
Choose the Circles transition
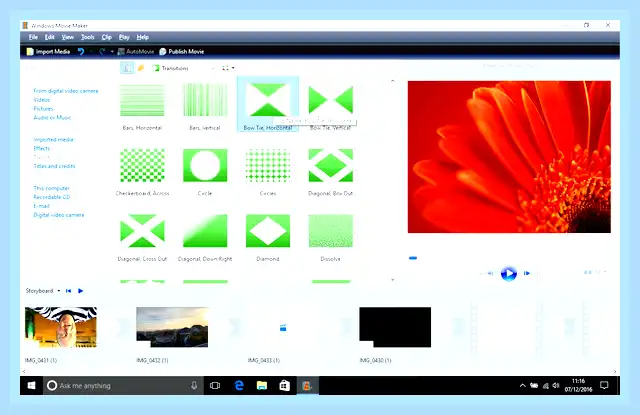(268, 172)
